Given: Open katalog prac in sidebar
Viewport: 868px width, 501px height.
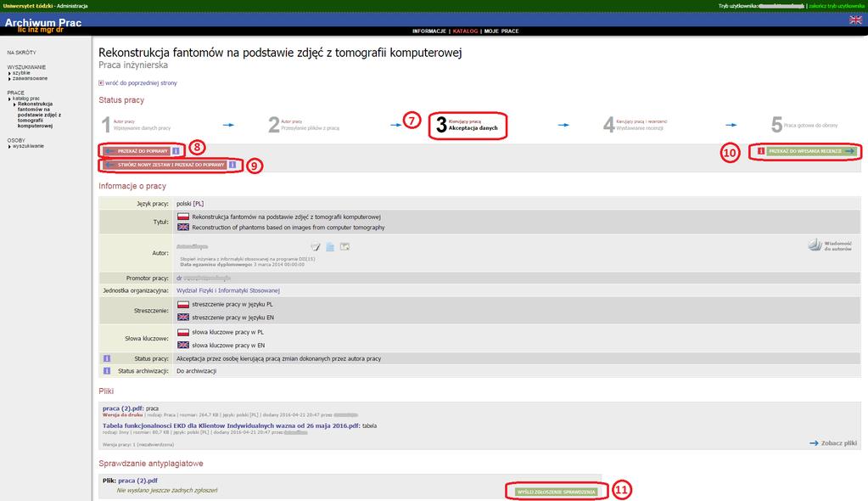Looking at the screenshot, I should [x=26, y=99].
